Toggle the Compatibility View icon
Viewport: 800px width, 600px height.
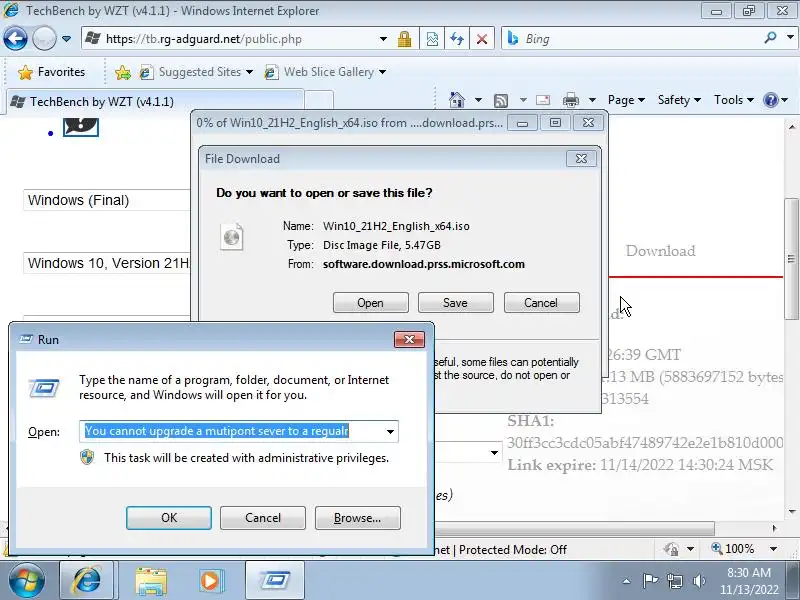click(x=432, y=39)
